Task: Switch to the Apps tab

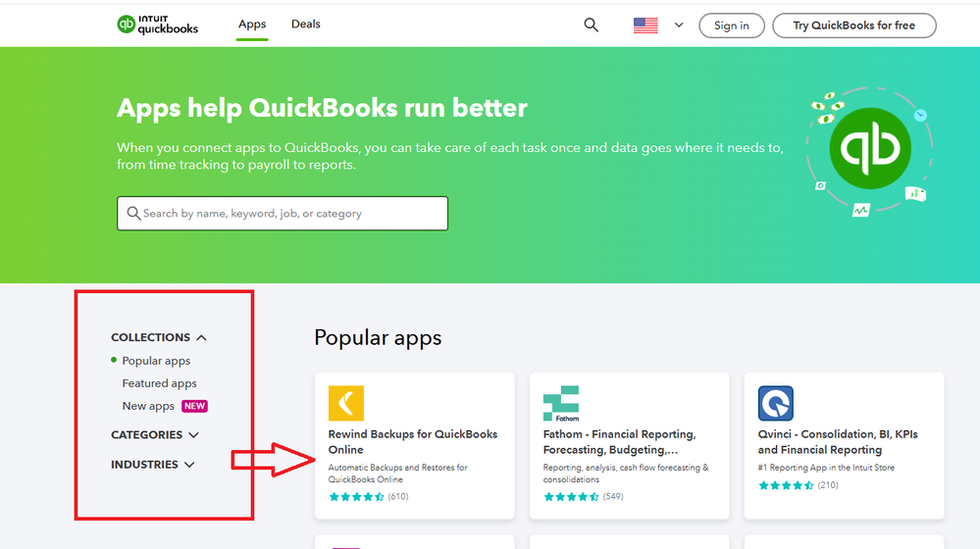Action: pyautogui.click(x=252, y=25)
